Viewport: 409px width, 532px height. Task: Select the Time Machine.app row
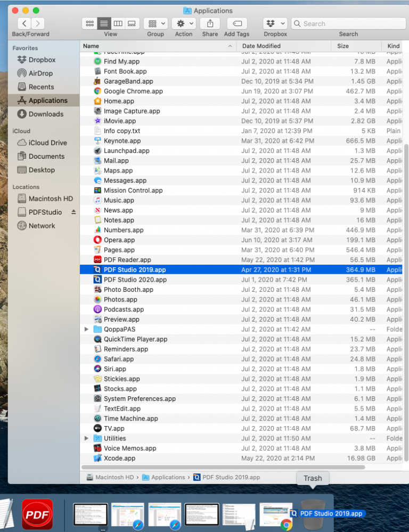(x=241, y=419)
